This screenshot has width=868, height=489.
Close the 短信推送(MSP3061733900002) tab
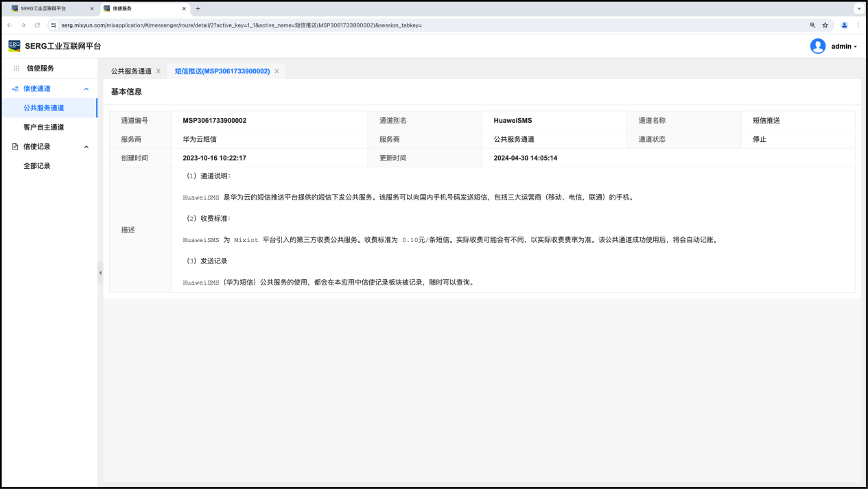point(277,71)
